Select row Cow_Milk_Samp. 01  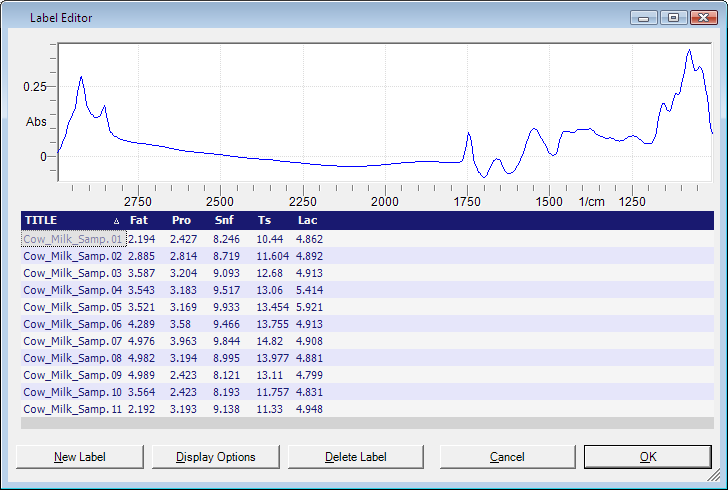[72, 240]
